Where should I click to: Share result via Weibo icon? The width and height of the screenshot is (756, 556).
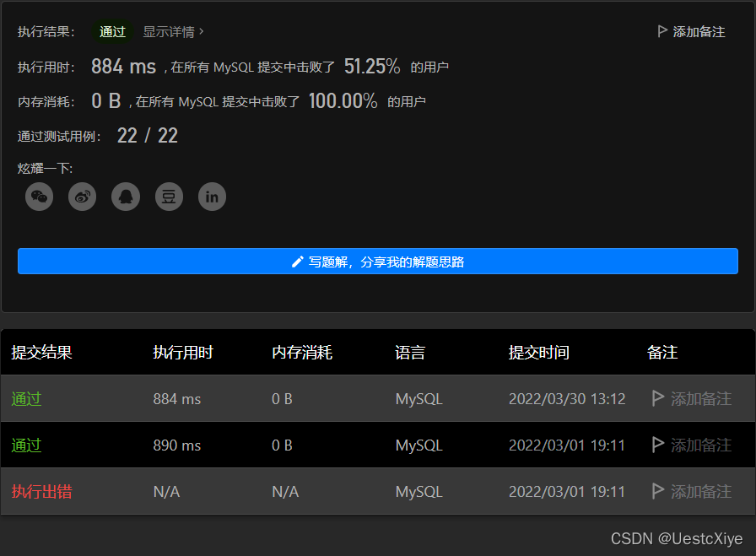coord(82,197)
